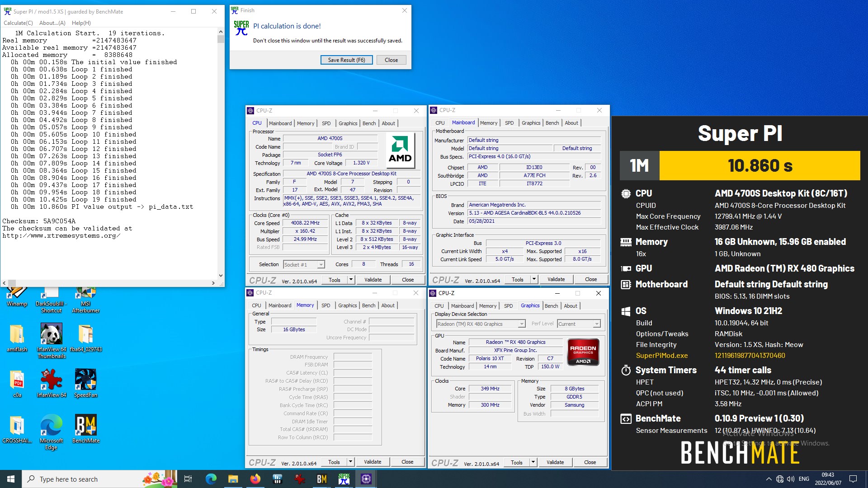
Task: Launch BenchMate from the desktop icon
Action: (85, 429)
